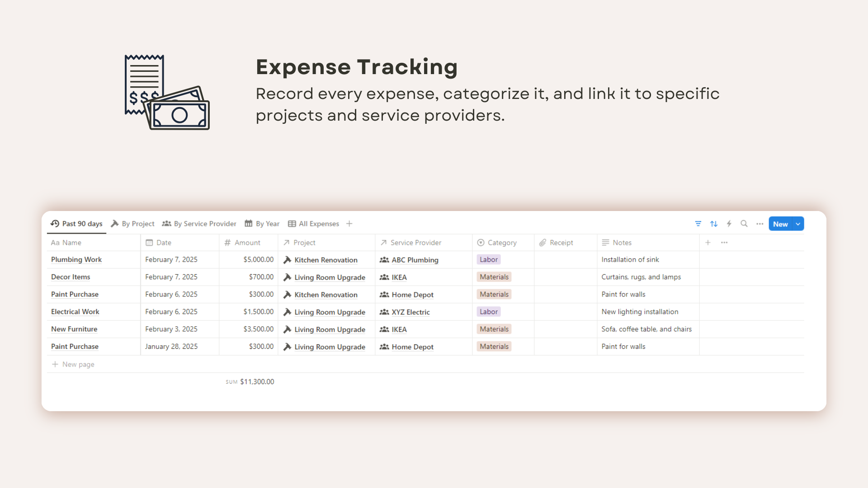Click the SUM $11,300.00 total

(x=250, y=382)
